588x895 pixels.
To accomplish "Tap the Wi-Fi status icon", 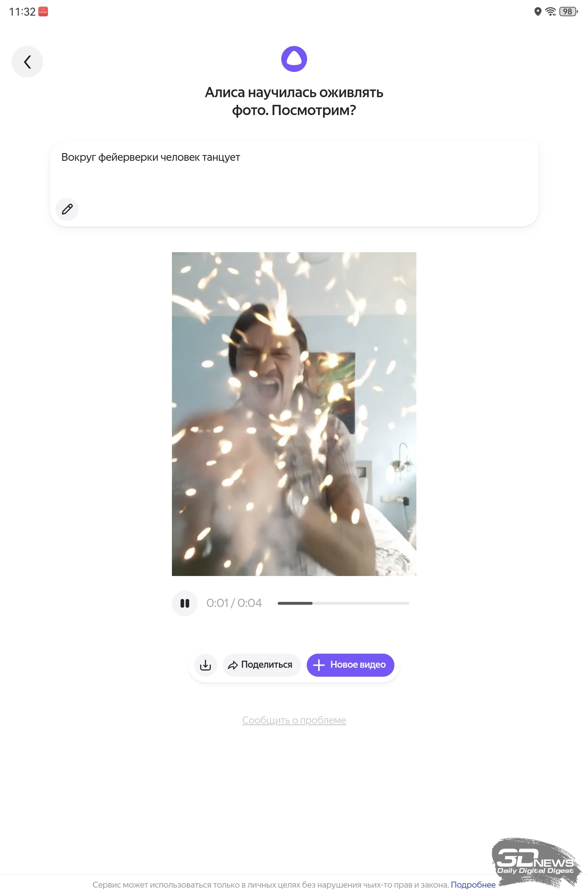I will pyautogui.click(x=550, y=12).
